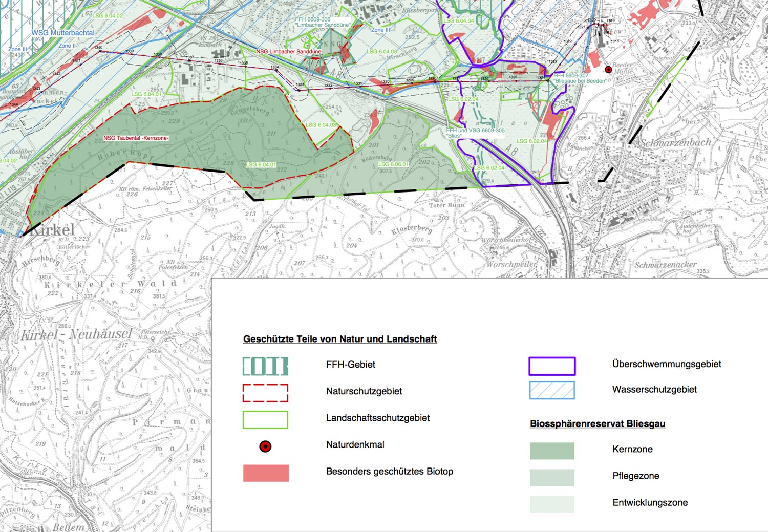This screenshot has height=532, width=768.
Task: Click the 'NSG Taubental -Kernzone-' map label
Action: point(136,138)
